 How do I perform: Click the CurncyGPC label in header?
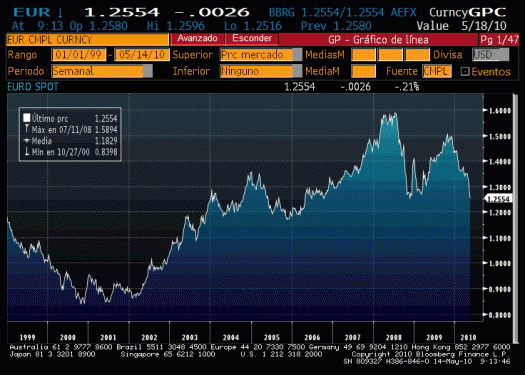(467, 13)
